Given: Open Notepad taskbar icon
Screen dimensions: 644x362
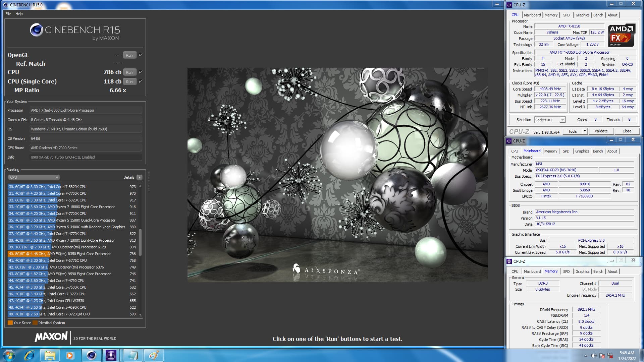Looking at the screenshot, I should pyautogui.click(x=133, y=355).
